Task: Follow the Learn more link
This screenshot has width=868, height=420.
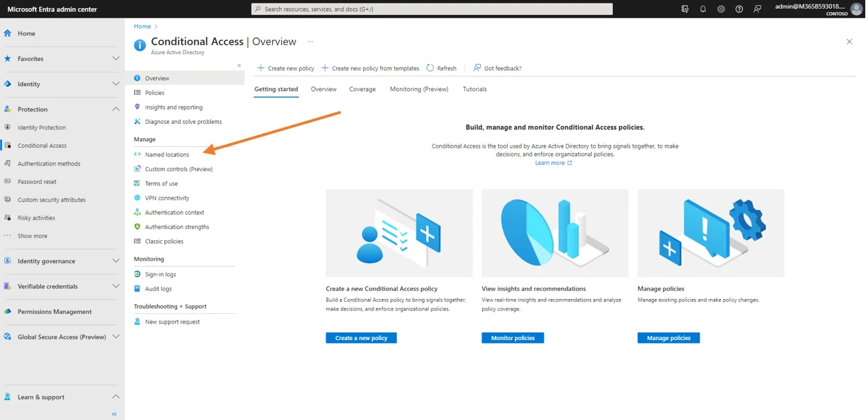Action: coord(550,163)
